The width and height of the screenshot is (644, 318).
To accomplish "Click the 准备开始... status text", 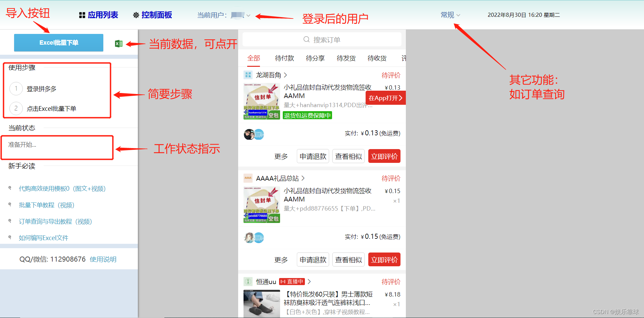I will 22,145.
